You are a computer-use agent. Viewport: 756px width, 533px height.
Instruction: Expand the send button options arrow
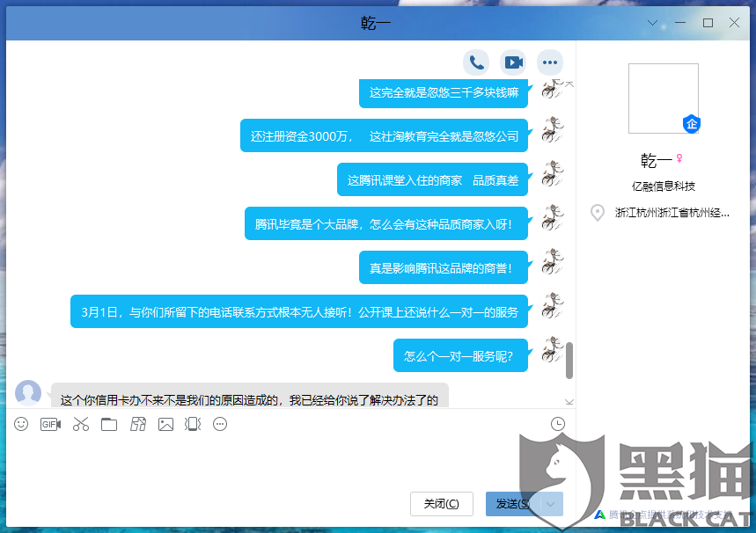tap(551, 504)
